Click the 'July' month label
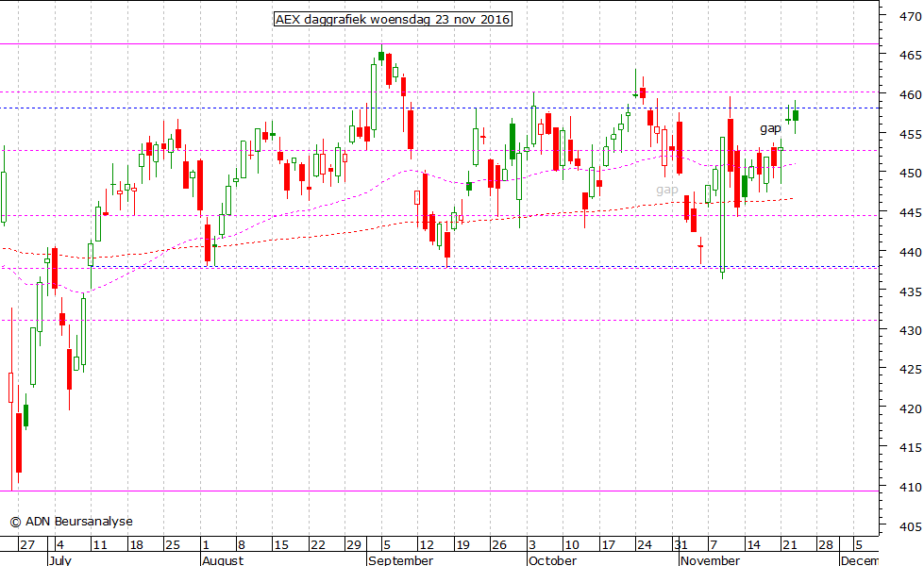924x566 pixels. tap(60, 560)
